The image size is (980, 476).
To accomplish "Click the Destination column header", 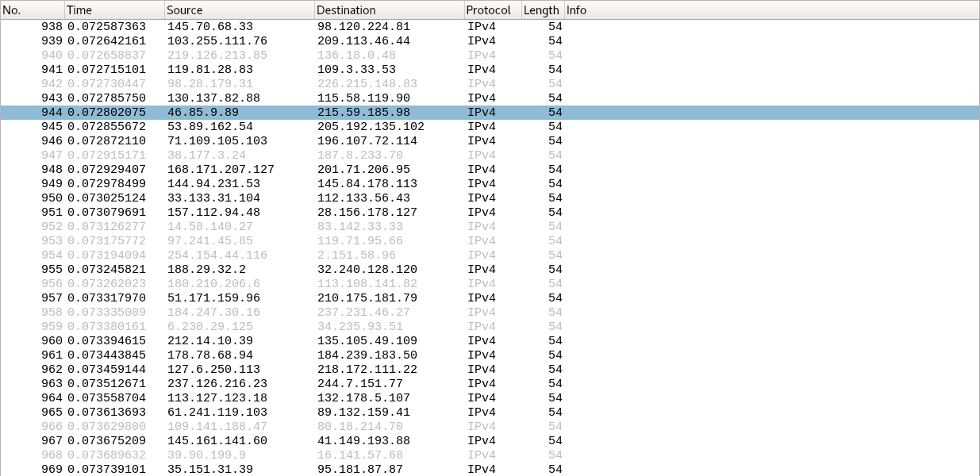I will [389, 10].
